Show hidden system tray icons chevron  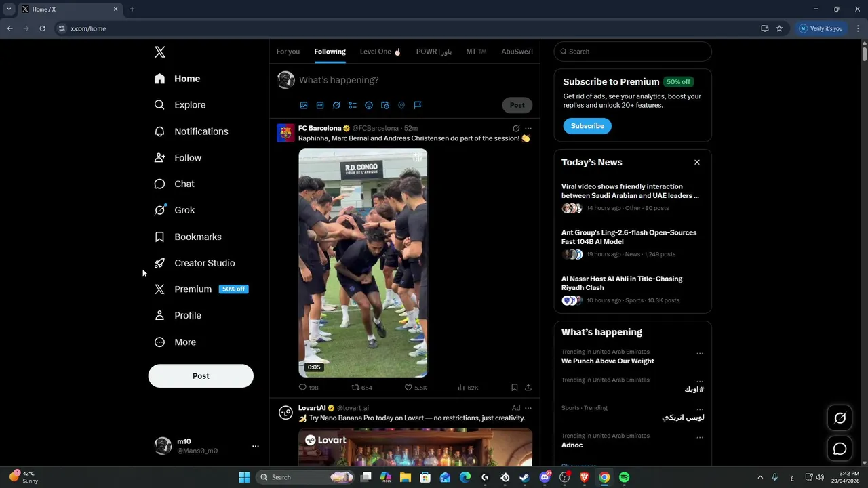(x=760, y=477)
